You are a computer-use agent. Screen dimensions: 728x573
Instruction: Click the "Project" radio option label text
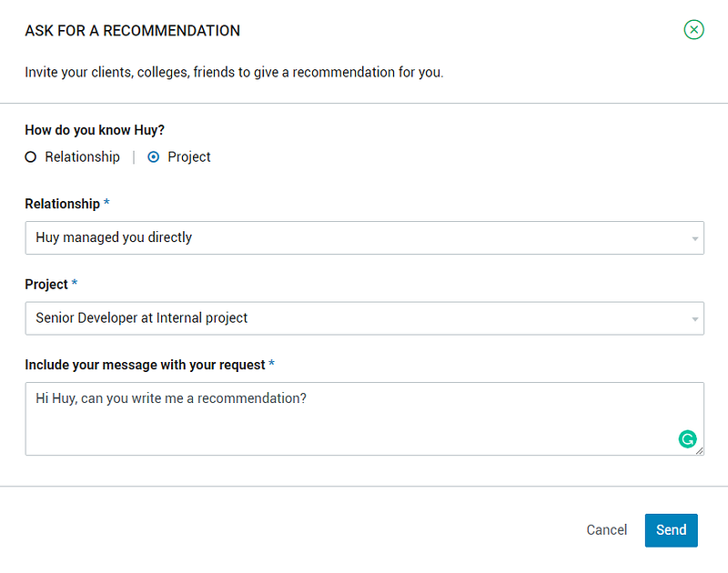[x=189, y=156]
